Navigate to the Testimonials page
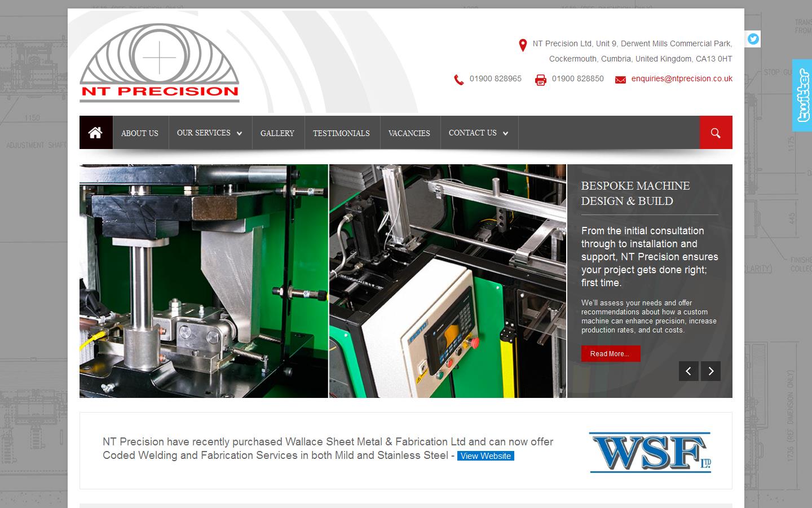812x508 pixels. [342, 133]
